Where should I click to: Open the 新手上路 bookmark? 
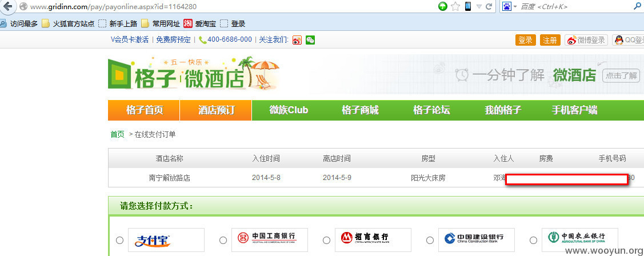[x=118, y=24]
